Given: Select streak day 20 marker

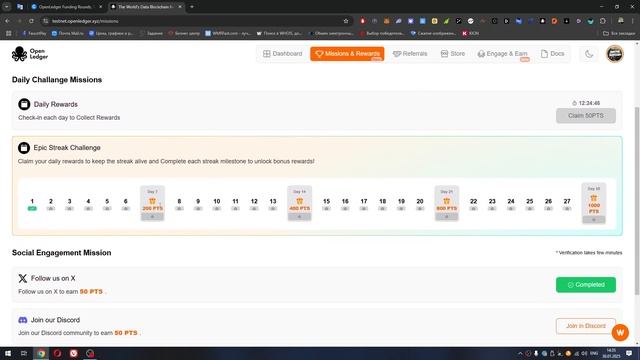Looking at the screenshot, I should click(x=420, y=204).
